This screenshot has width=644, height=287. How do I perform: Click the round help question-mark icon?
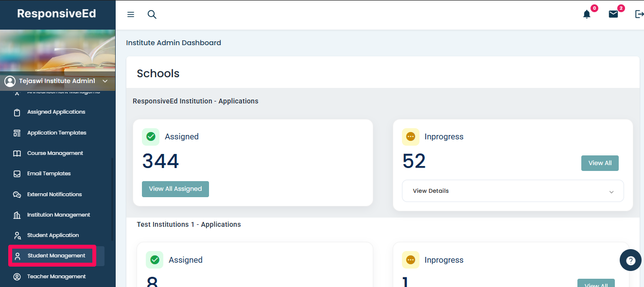[630, 260]
